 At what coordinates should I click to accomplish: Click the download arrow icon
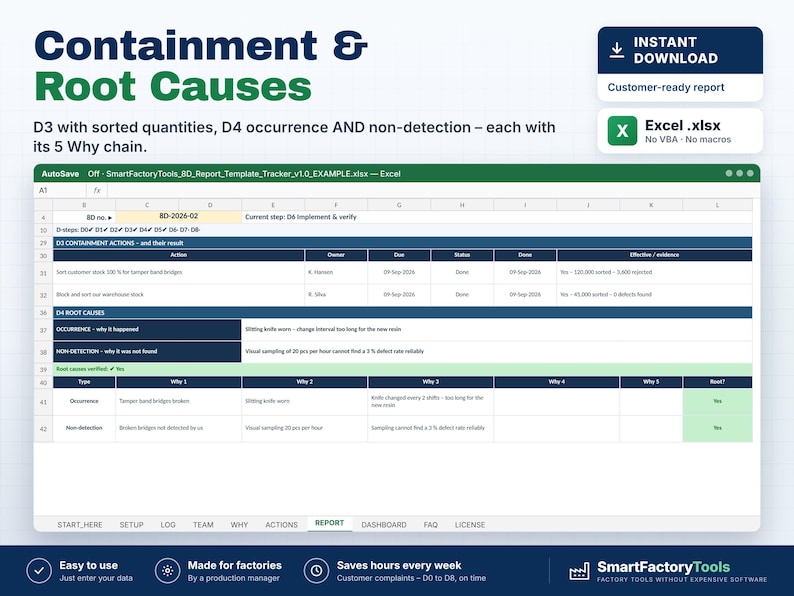(x=616, y=50)
